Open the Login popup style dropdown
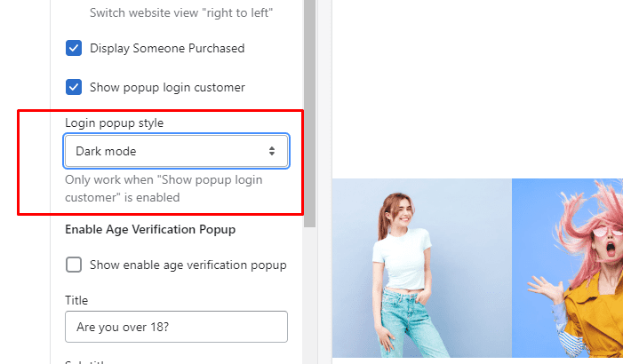This screenshot has height=364, width=623. coord(176,151)
